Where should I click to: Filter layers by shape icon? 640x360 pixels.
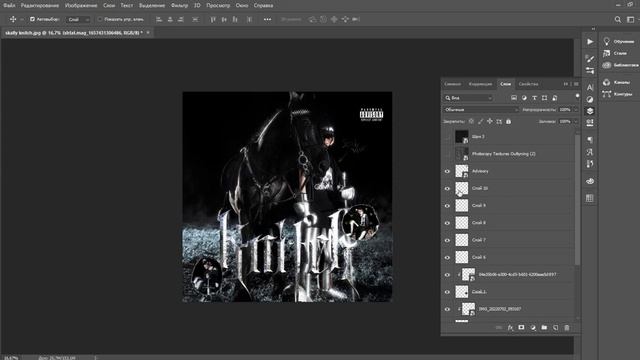[x=544, y=98]
